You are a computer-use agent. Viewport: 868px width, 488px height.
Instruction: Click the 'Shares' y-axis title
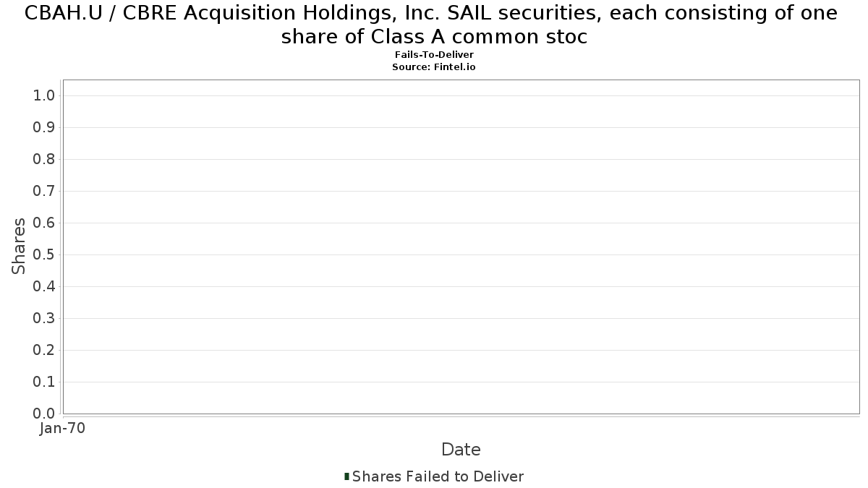pos(19,246)
